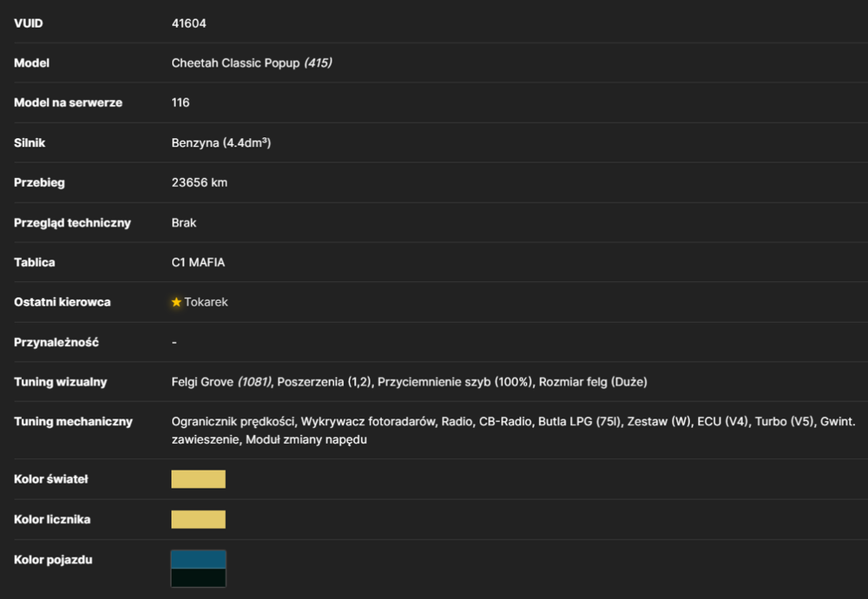
Task: Click the Tablica row label
Action: 35,262
